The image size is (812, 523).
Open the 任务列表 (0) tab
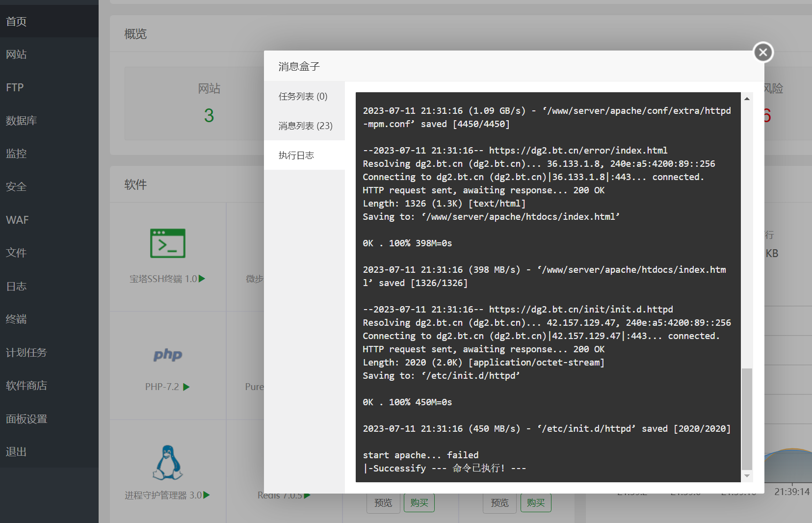tap(304, 97)
